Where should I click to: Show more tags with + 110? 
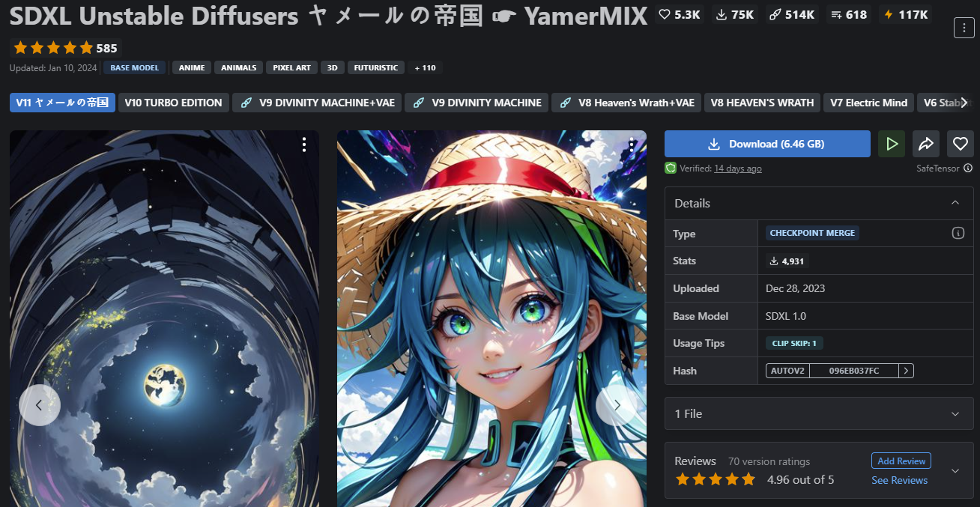(424, 67)
